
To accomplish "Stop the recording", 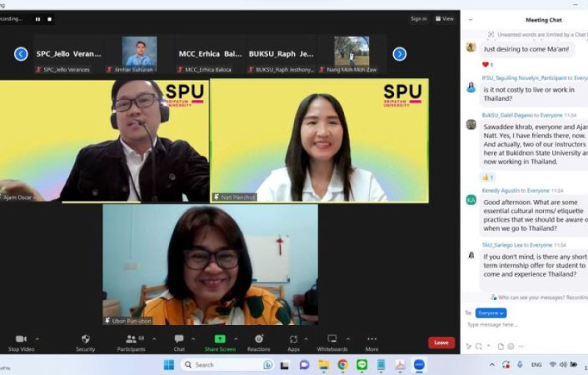I will (x=49, y=19).
